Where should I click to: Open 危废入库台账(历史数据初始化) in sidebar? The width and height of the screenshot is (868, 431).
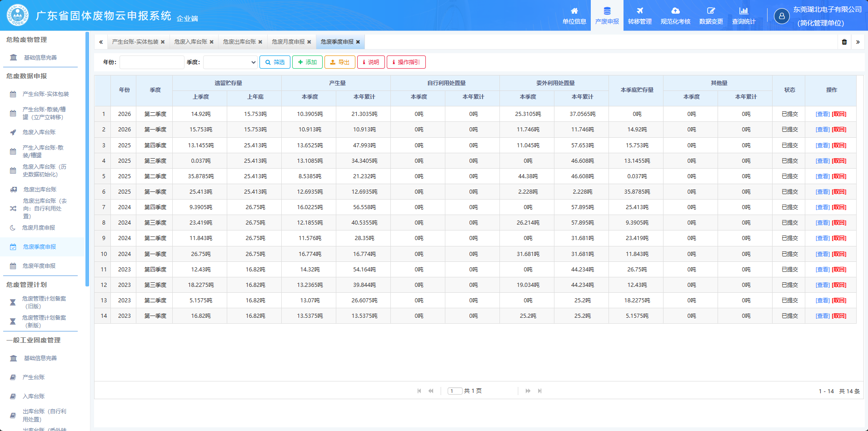pos(44,170)
